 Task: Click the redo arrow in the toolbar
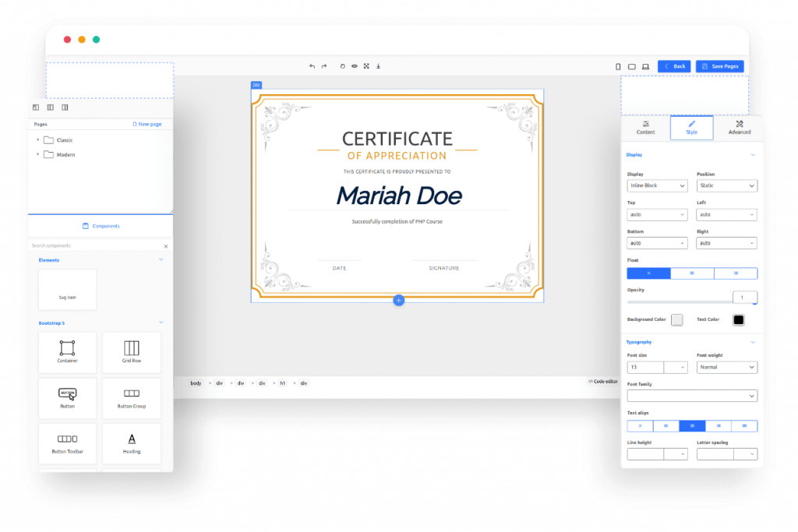pos(324,66)
